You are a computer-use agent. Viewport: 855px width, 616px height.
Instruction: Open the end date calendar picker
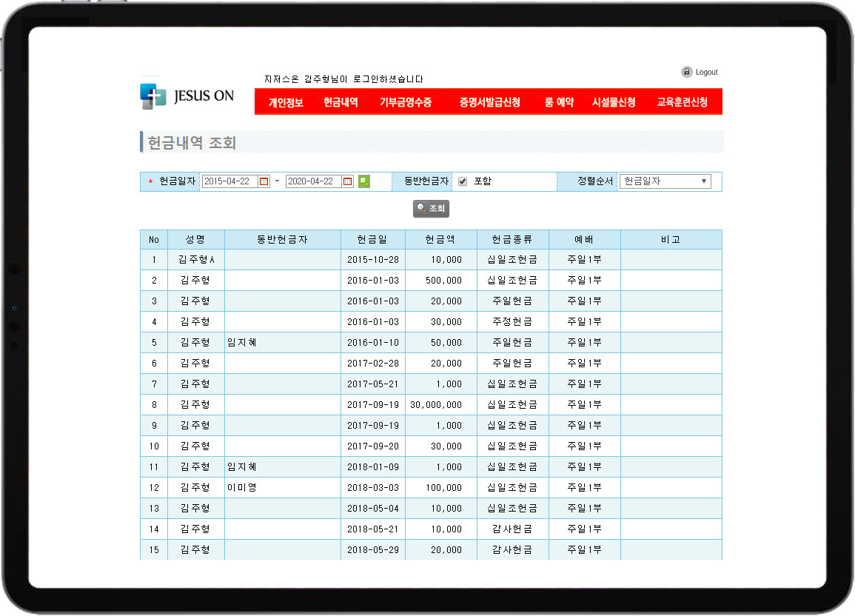(x=348, y=181)
